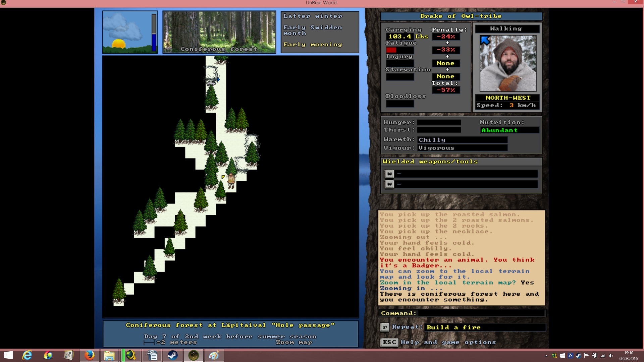Click the '-33%' fatigue penalty value
644x362 pixels.
pos(446,50)
